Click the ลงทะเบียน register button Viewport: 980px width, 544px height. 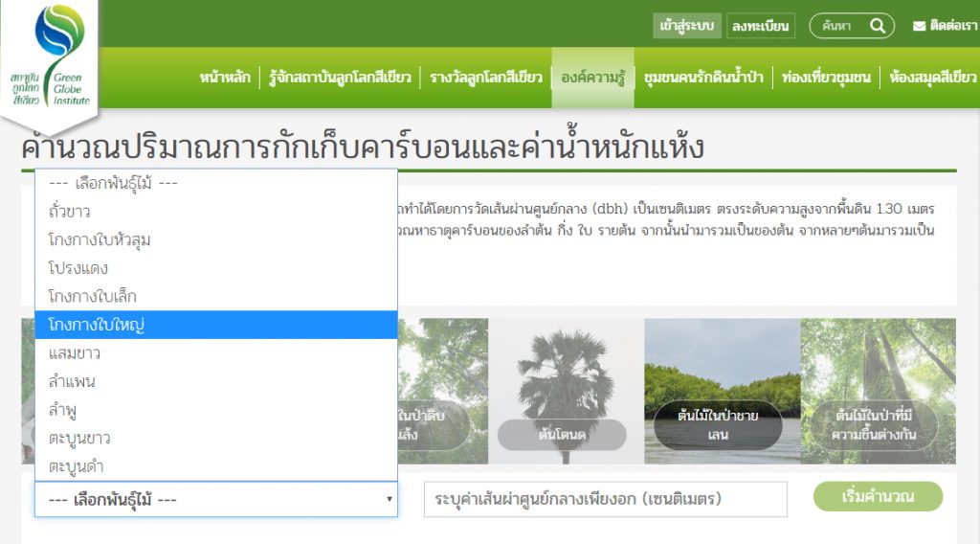click(x=761, y=26)
